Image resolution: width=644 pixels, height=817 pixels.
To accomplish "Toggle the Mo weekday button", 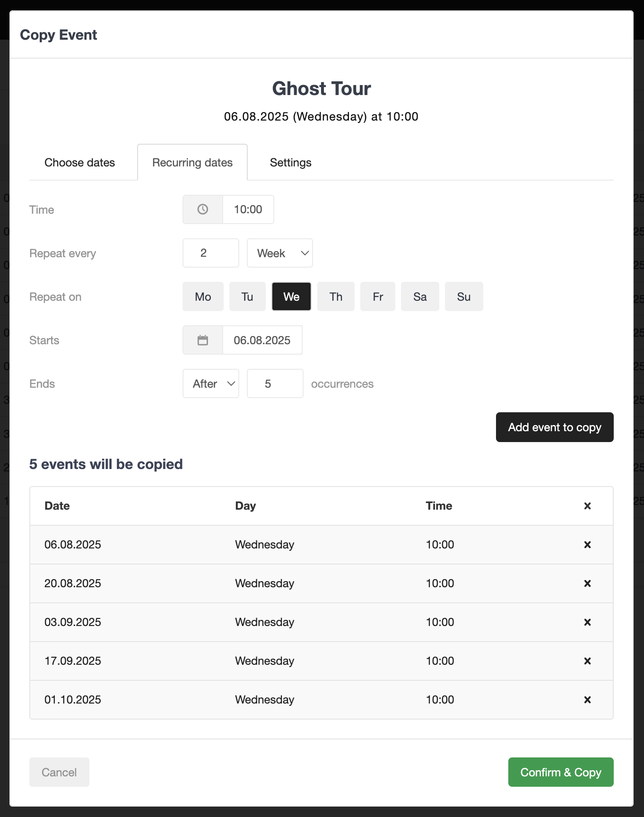I will [x=203, y=296].
